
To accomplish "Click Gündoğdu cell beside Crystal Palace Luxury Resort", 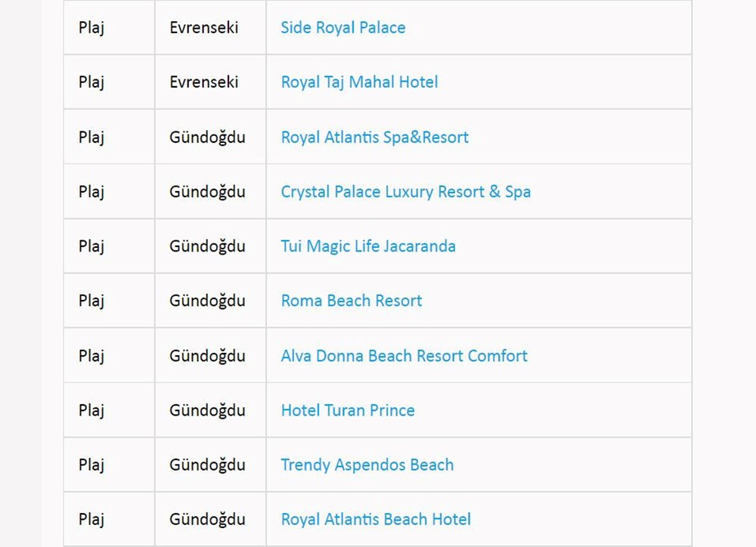I will 207,192.
